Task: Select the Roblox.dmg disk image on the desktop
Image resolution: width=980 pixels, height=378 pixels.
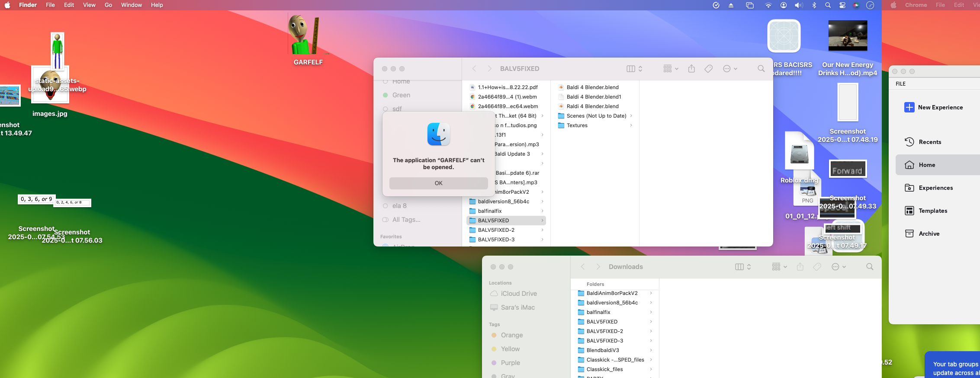Action: coord(799,151)
